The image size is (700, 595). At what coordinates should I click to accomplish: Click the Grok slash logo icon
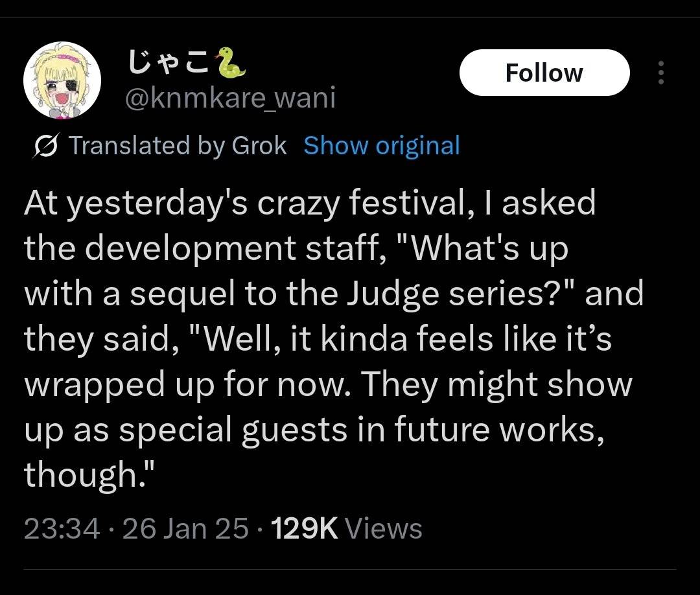coord(45,146)
